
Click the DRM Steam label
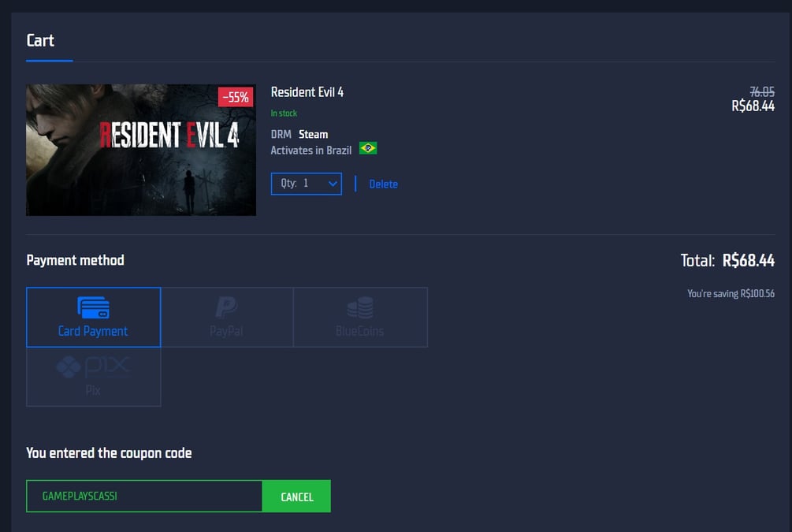299,135
